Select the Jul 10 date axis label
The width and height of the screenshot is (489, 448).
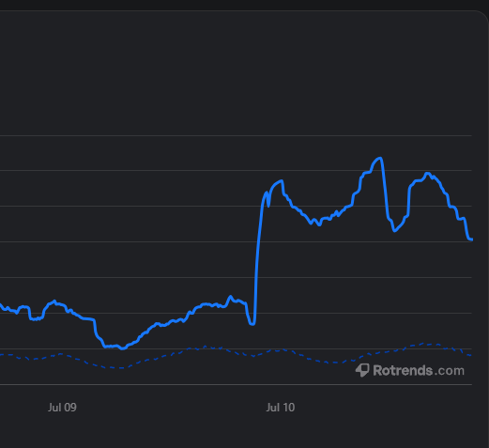click(281, 408)
